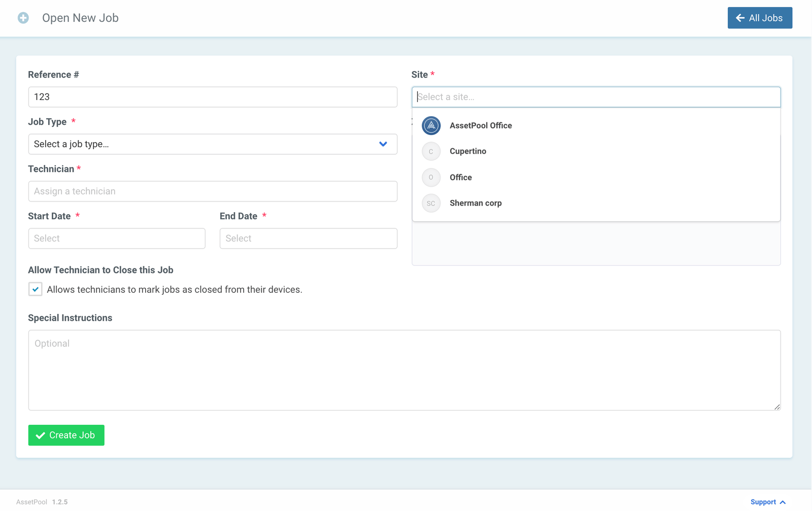
Task: Click the Cupertino avatar circle
Action: coord(431,151)
